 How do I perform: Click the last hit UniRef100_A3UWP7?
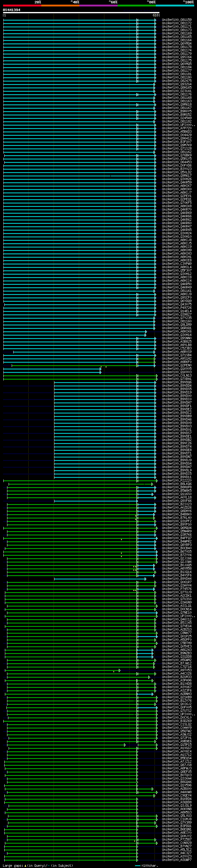[177, 860]
